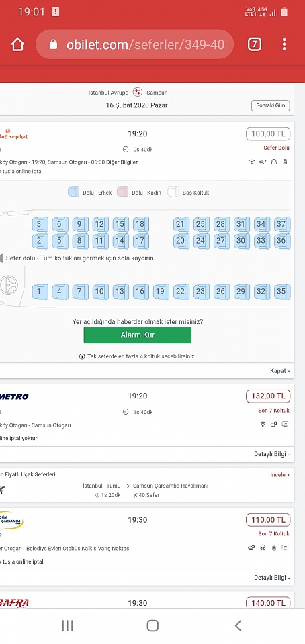Viewport: 305px width, 644px height.
Task: Tap the obilet.com address bar
Action: (x=135, y=44)
